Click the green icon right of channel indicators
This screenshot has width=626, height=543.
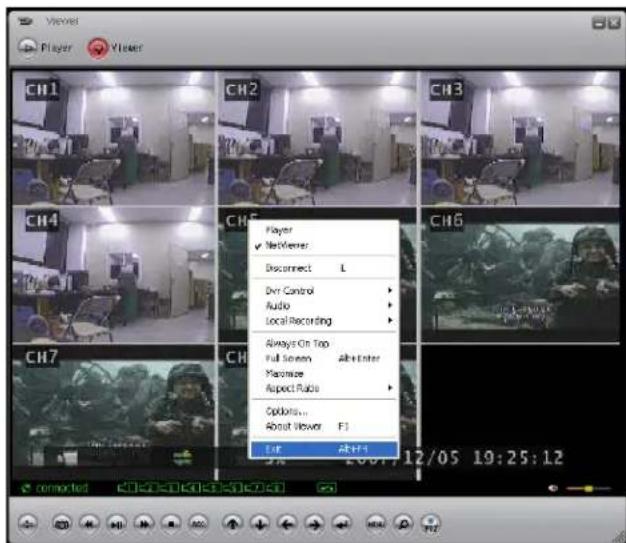click(x=327, y=488)
